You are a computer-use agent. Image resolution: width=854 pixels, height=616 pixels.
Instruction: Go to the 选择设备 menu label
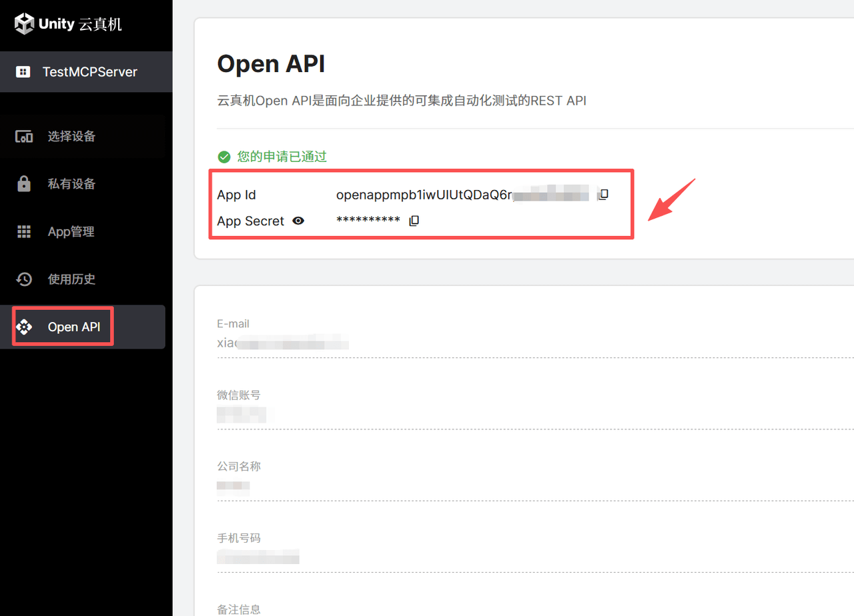tap(71, 137)
